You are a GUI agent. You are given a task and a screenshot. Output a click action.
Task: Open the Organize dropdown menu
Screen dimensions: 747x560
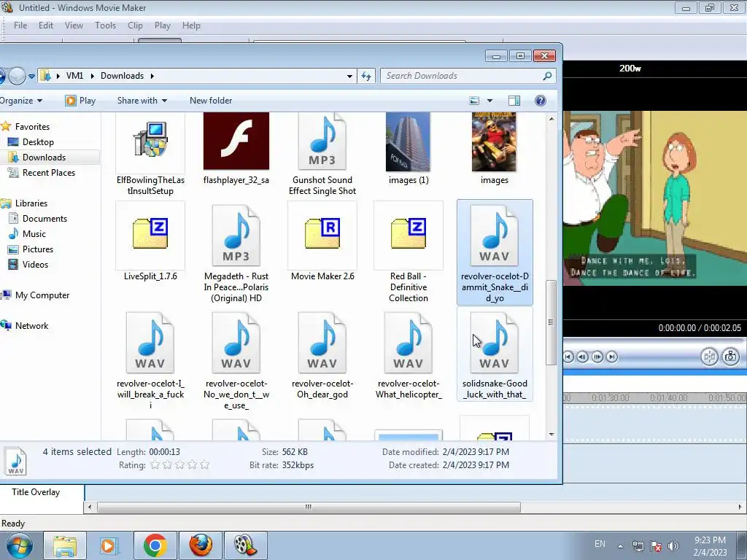(x=21, y=101)
